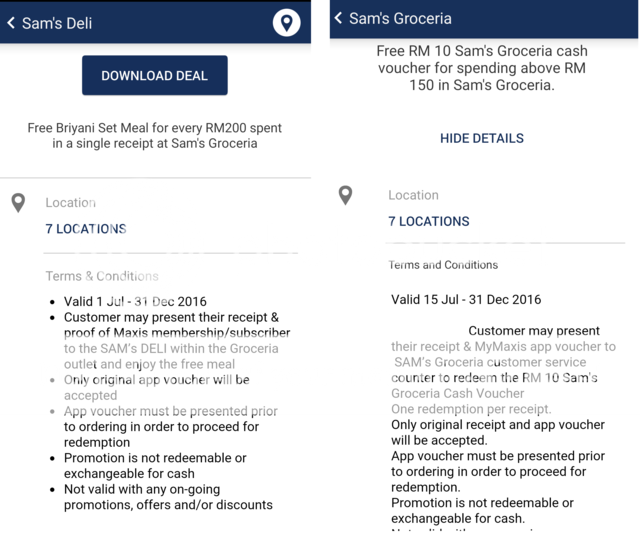Tap the Sam's Deli header title
This screenshot has height=535, width=640.
(x=63, y=22)
